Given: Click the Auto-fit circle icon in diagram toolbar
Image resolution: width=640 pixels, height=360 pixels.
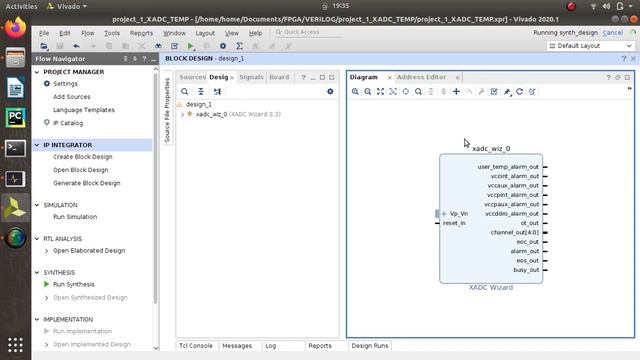Looking at the screenshot, I should pos(406,91).
